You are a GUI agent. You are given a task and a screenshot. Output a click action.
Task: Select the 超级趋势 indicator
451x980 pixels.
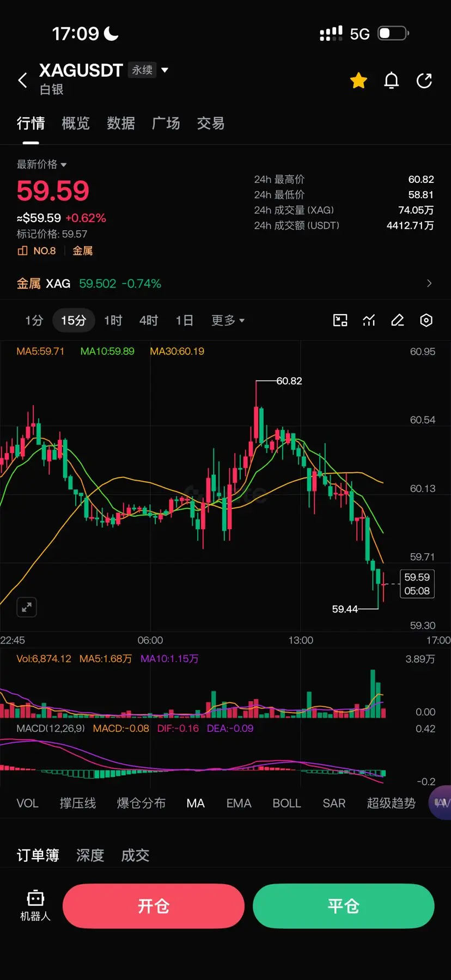pyautogui.click(x=391, y=803)
